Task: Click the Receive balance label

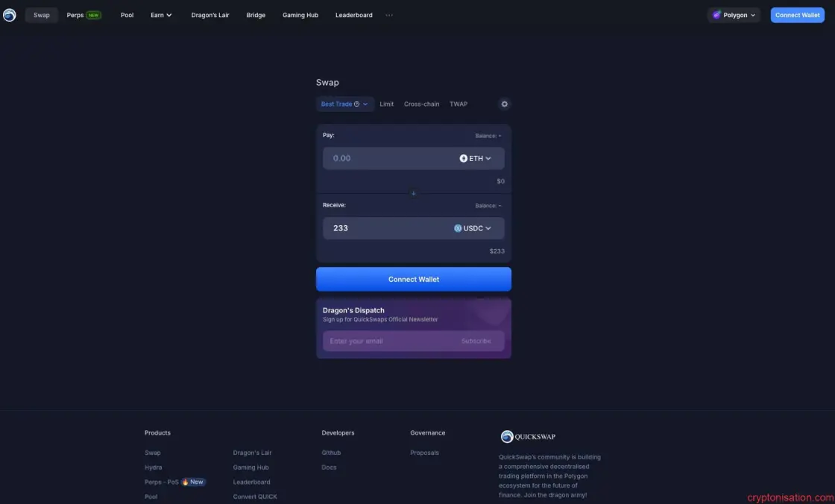Action: (x=488, y=206)
